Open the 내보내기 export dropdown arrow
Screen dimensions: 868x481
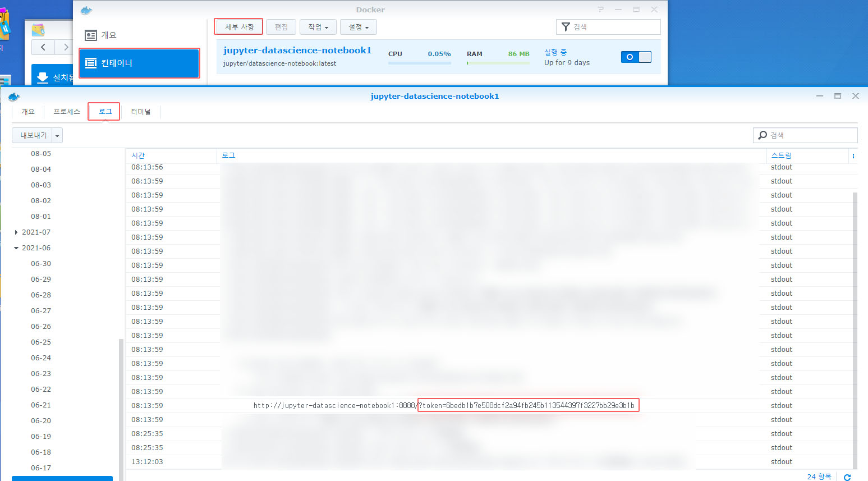point(57,135)
